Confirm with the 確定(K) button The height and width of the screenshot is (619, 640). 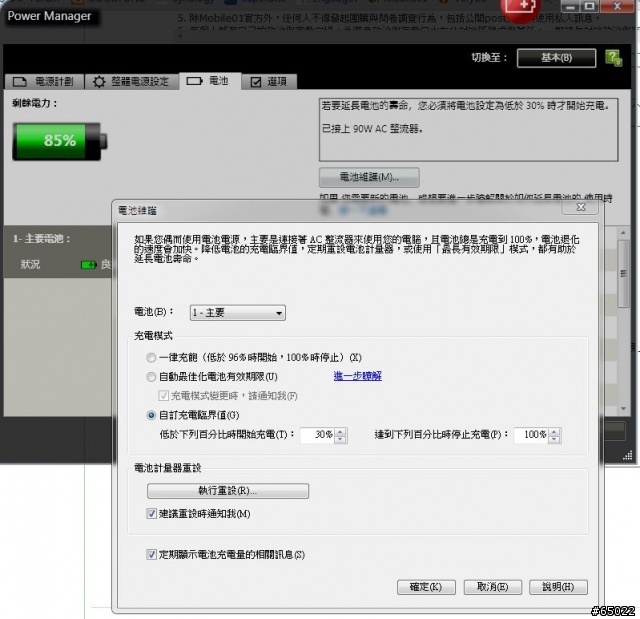click(426, 587)
